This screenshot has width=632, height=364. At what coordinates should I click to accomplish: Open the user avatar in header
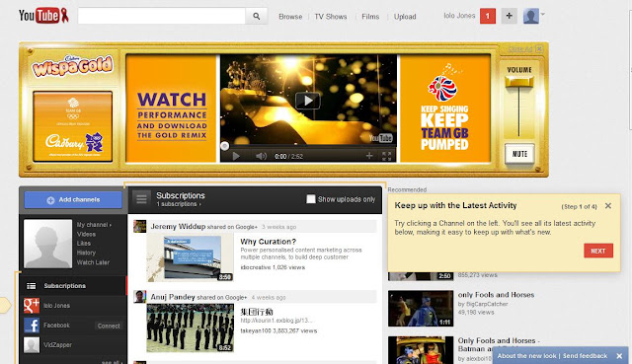(x=531, y=16)
